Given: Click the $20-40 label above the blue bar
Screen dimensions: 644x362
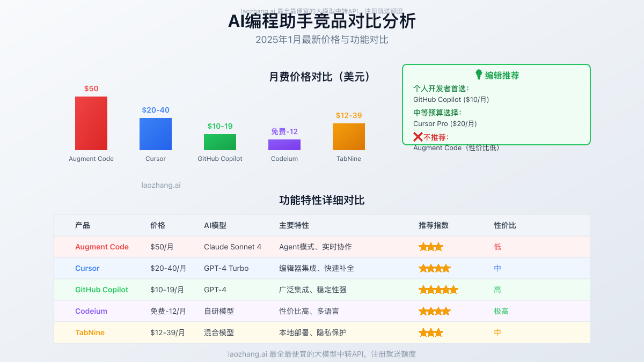Looking at the screenshot, I should (156, 110).
